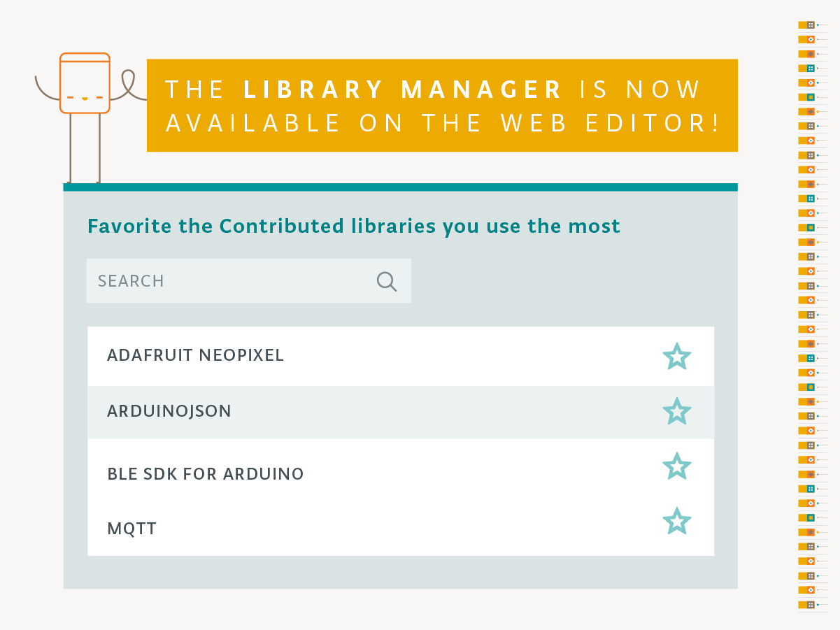Click the robot's looped waving hand
The width and height of the screenshot is (840, 630).
[129, 84]
